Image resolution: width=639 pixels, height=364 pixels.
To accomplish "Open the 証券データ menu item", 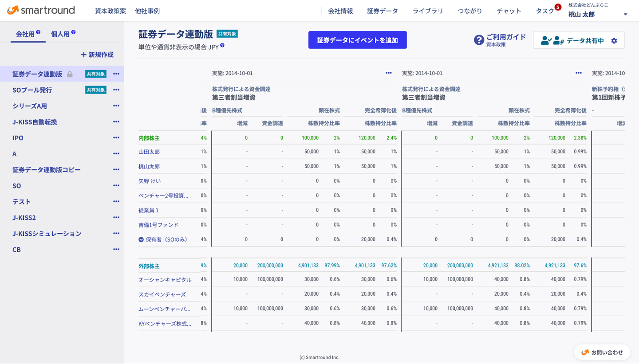I will [x=383, y=11].
